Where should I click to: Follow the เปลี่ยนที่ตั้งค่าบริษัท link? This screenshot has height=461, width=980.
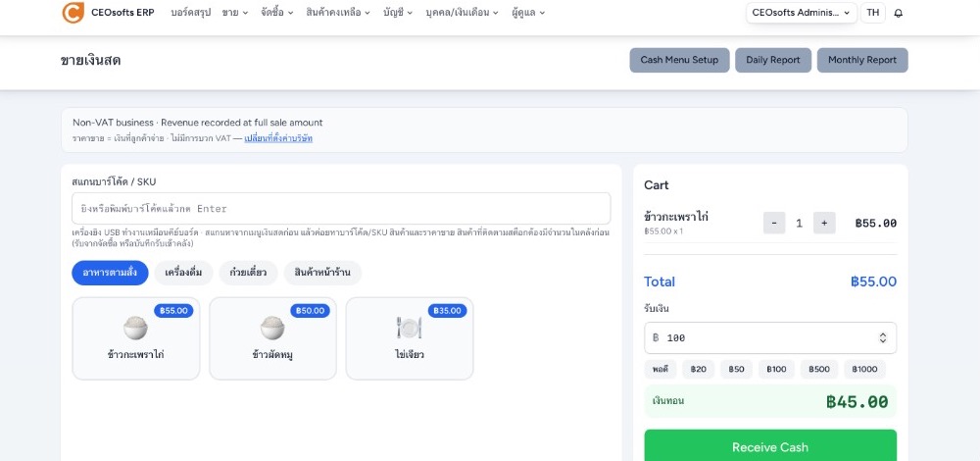click(x=278, y=138)
